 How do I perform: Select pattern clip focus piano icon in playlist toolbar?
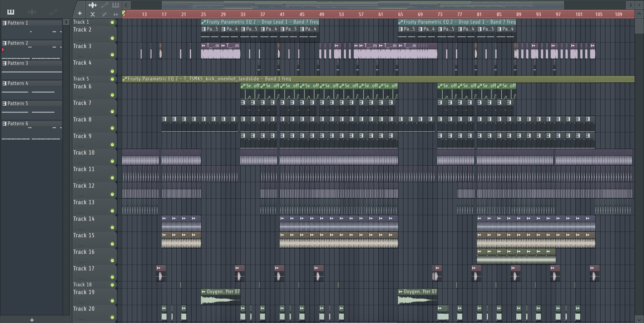(116, 5)
